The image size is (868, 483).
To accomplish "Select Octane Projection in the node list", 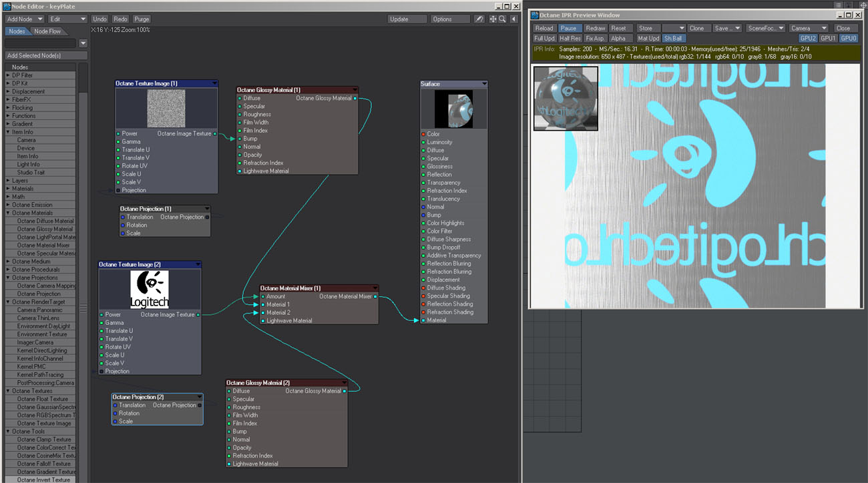I will (x=39, y=294).
